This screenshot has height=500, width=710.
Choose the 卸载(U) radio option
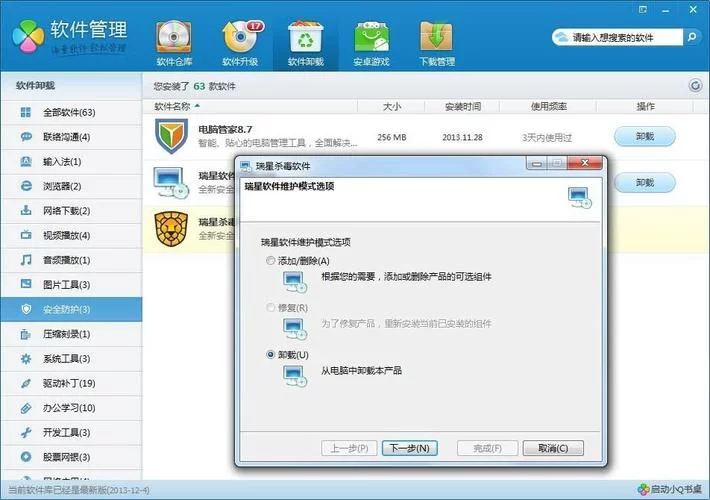tap(270, 355)
